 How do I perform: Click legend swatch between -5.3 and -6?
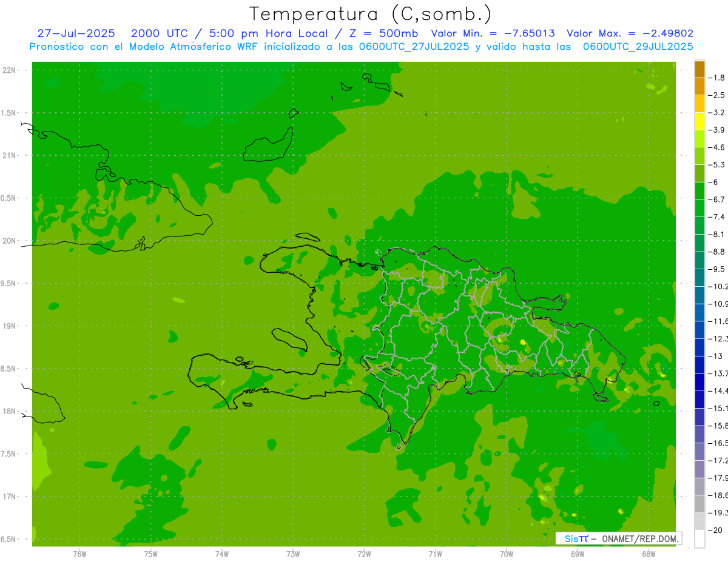click(699, 173)
